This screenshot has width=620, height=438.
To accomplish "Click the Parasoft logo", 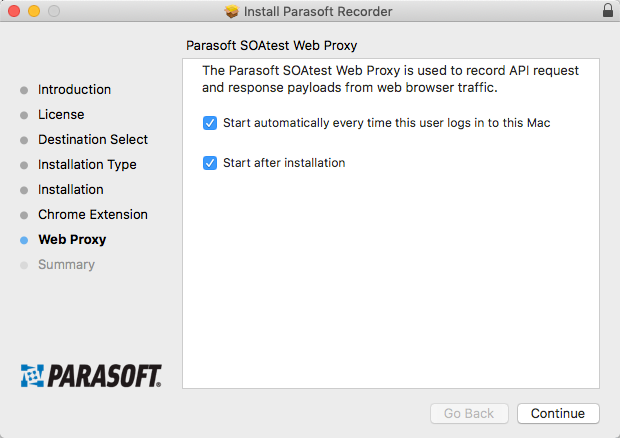I will point(91,376).
